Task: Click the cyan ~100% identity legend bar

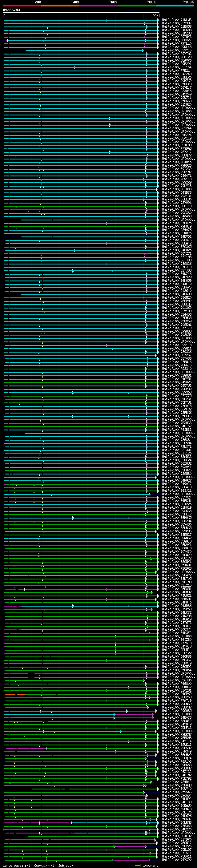Action: pyautogui.click(x=175, y=6)
